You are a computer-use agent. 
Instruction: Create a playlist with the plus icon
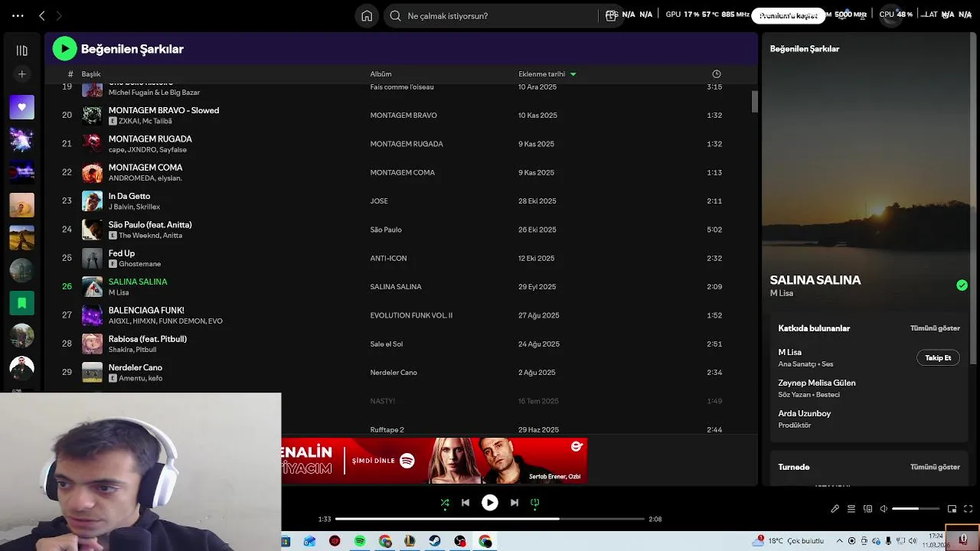[21, 74]
